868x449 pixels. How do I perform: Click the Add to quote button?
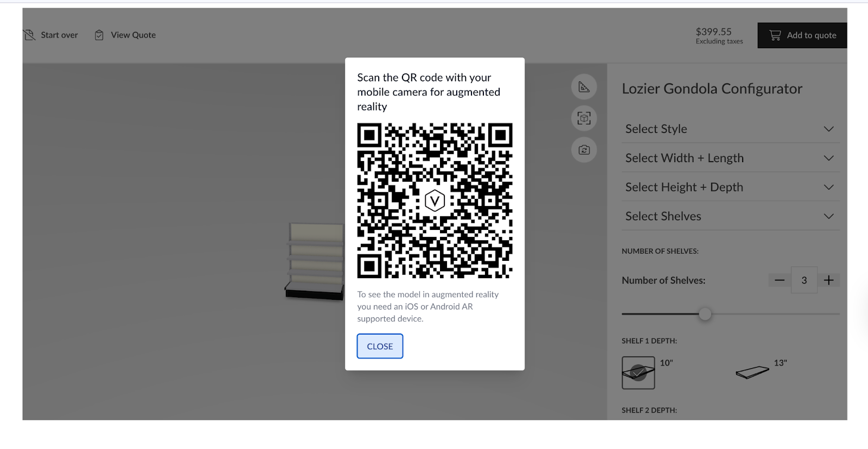click(x=802, y=35)
